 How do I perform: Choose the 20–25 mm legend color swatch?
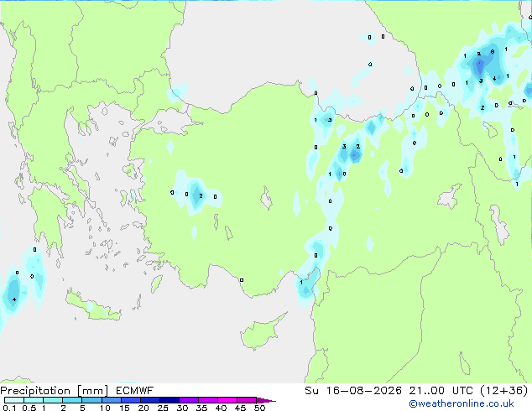point(150,400)
